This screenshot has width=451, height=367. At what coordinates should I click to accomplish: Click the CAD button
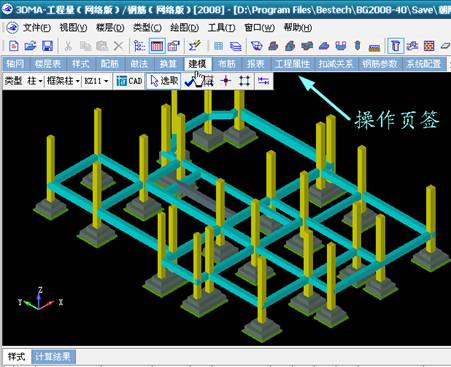129,81
